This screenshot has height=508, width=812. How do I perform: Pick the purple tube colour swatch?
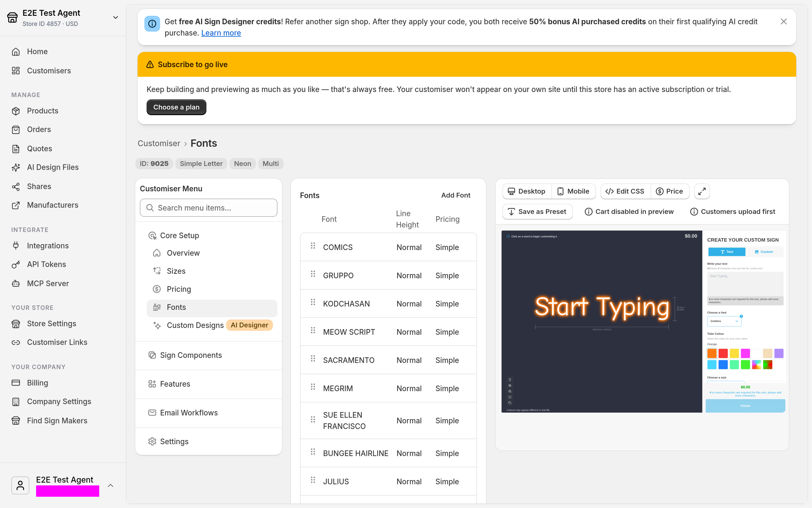[779, 353]
